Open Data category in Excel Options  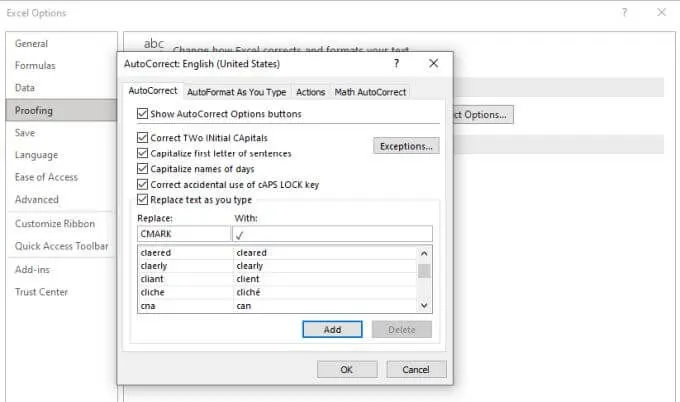pos(61,88)
